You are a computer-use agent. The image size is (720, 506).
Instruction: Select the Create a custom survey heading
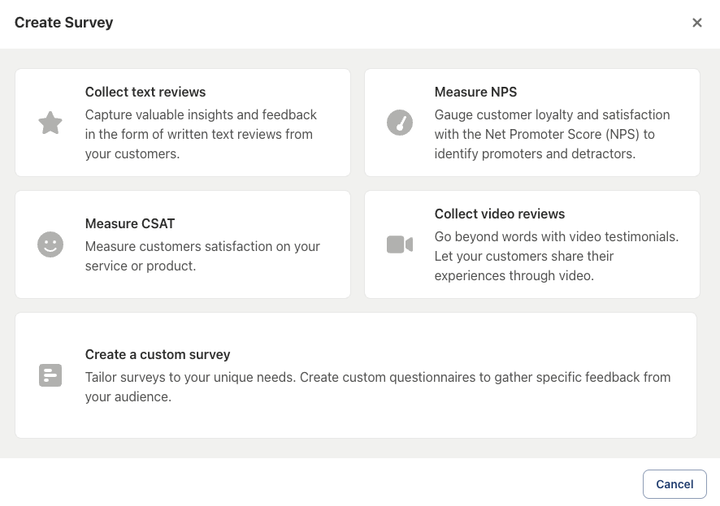click(x=157, y=354)
